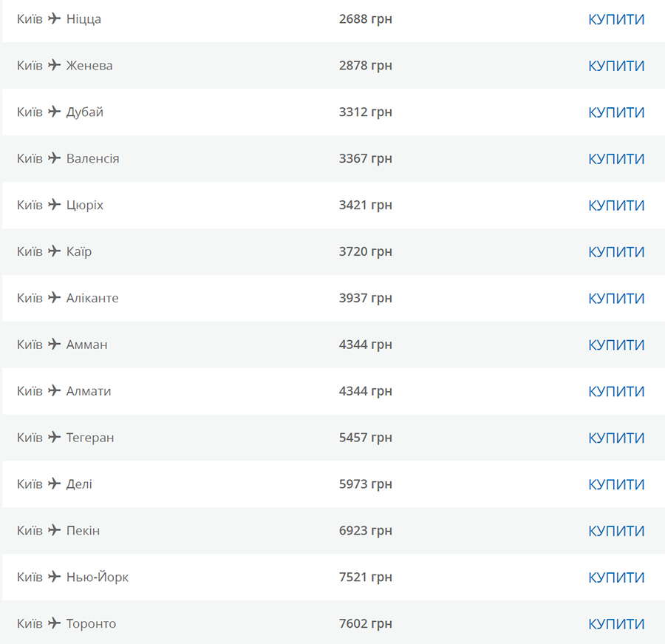Viewport: 665px width, 644px height.
Task: Click the plane icon before Валенсія
Action: tap(54, 158)
